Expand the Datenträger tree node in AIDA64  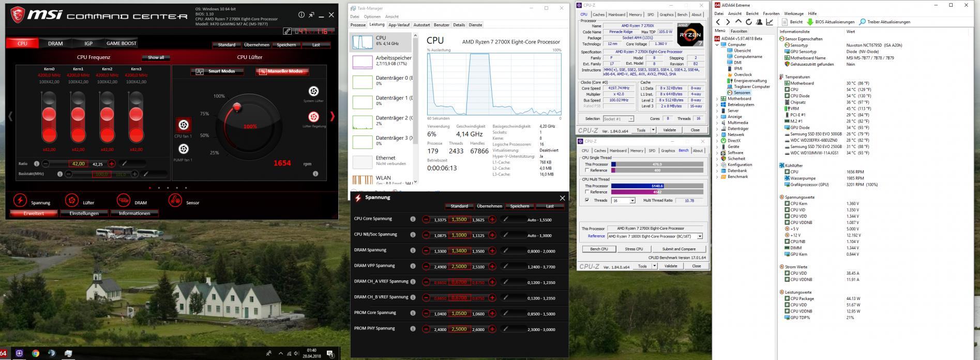[x=717, y=129]
